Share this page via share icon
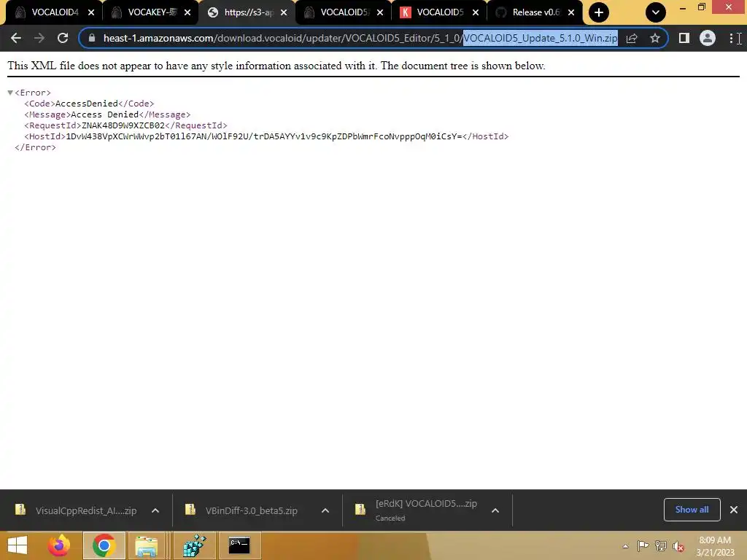747x560 pixels. [632, 38]
